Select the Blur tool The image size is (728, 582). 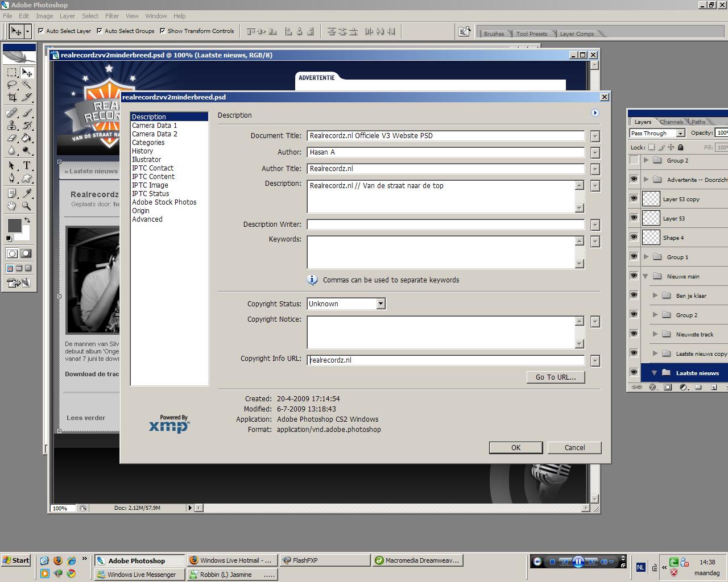12,150
